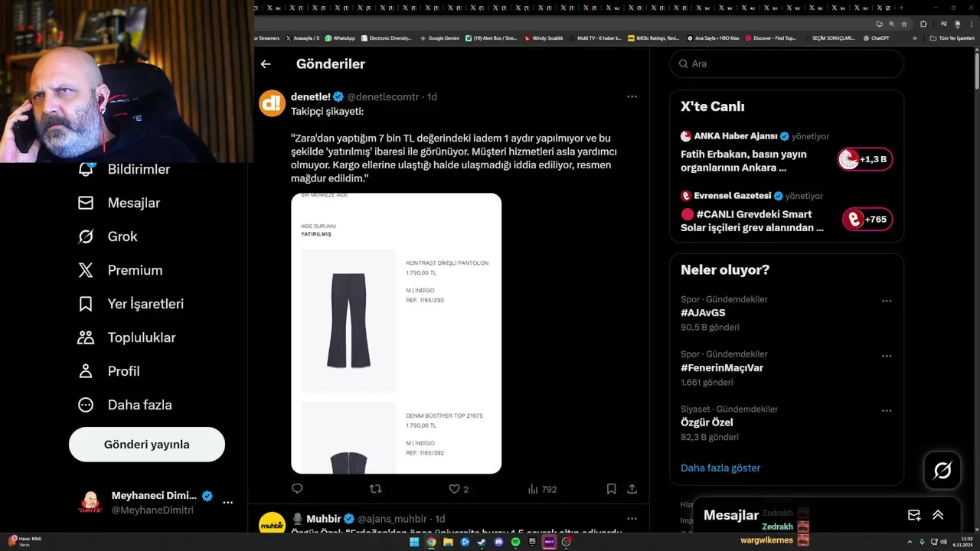Go to Topluluklar in the sidebar
The image size is (980, 551).
point(127,337)
